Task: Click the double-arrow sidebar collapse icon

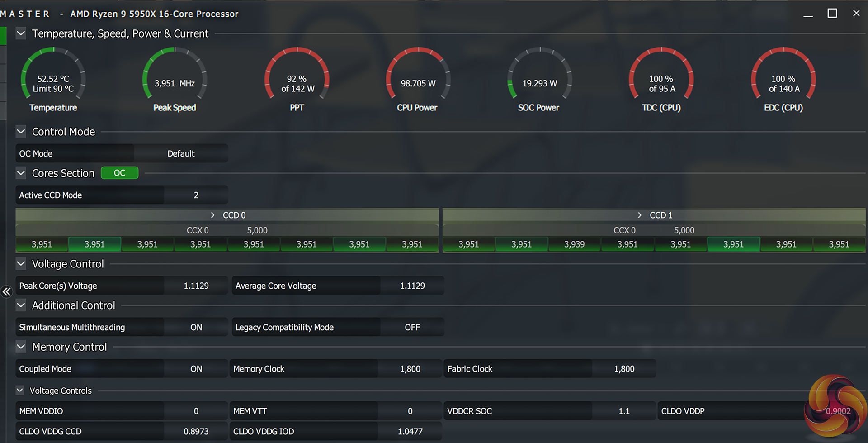Action: 6,292
